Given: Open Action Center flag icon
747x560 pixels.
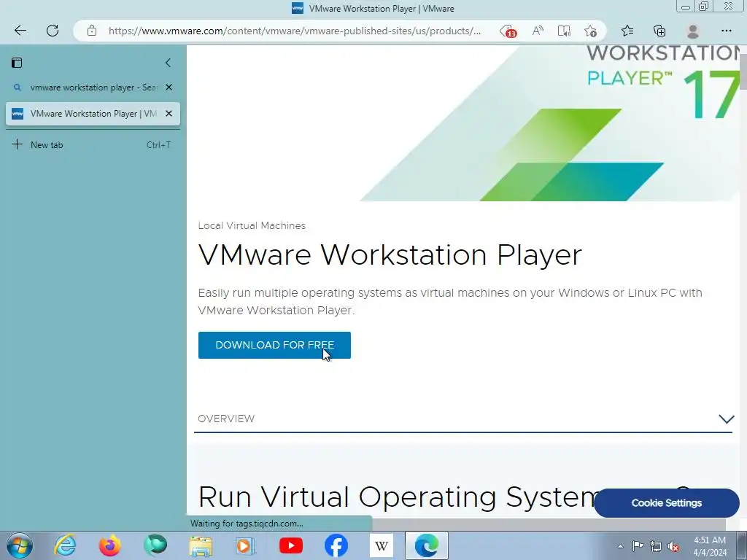Looking at the screenshot, I should (638, 546).
